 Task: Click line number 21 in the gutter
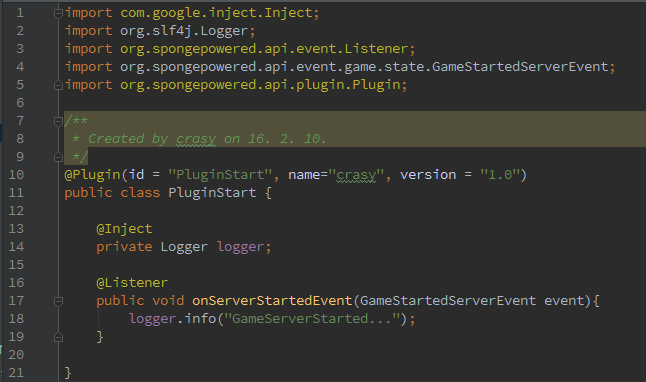pyautogui.click(x=16, y=373)
